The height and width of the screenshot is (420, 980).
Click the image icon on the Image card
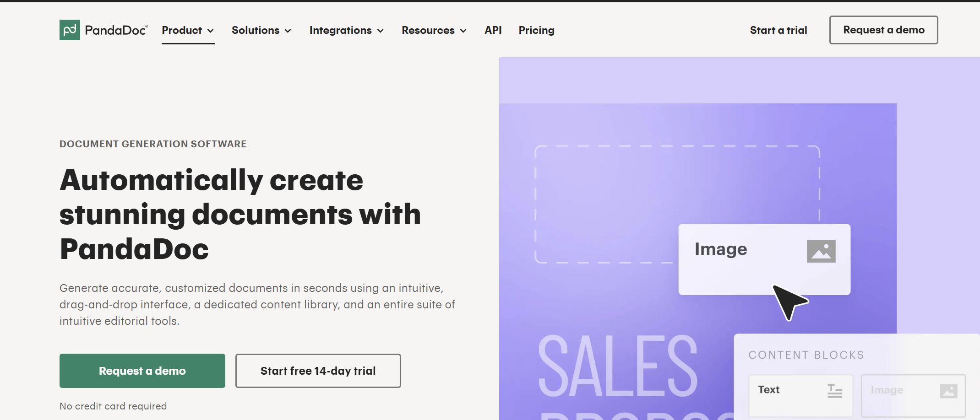pyautogui.click(x=821, y=251)
